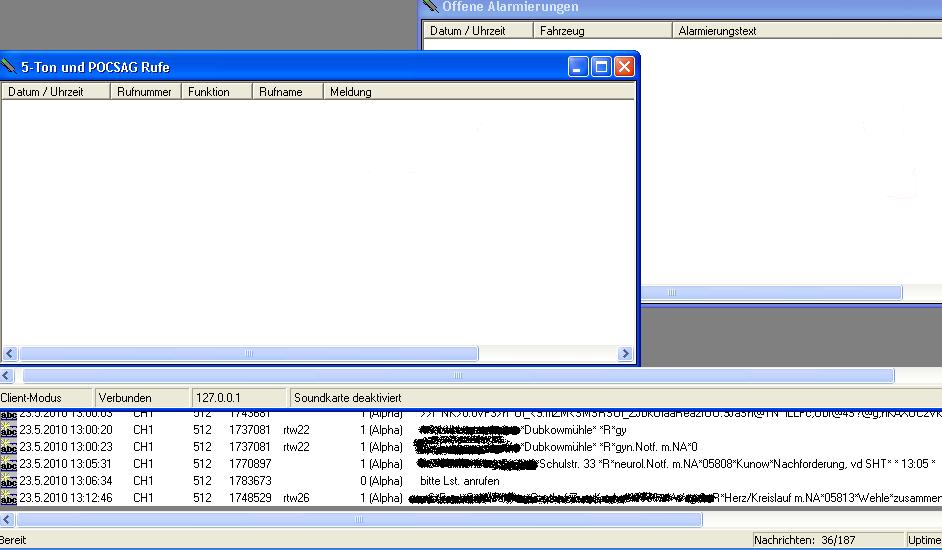Select the message dated 23.5.2010 13:06:34
The height and width of the screenshot is (550, 942).
(471, 481)
